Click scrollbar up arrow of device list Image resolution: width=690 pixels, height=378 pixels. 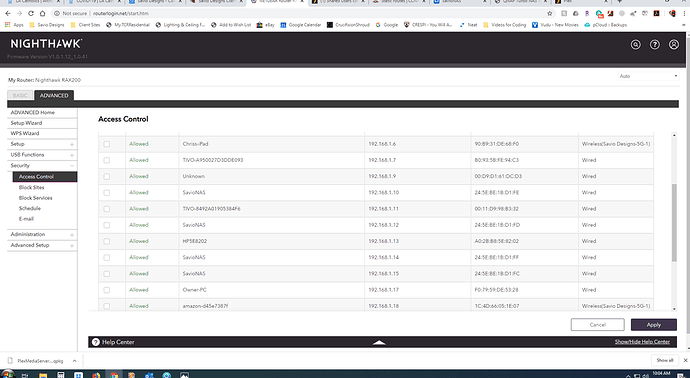coord(674,136)
